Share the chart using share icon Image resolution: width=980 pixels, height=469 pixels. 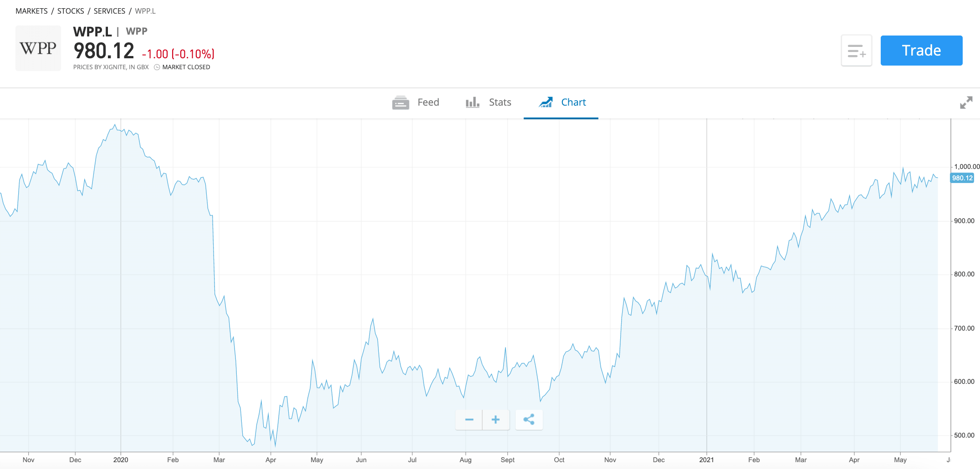click(x=529, y=419)
